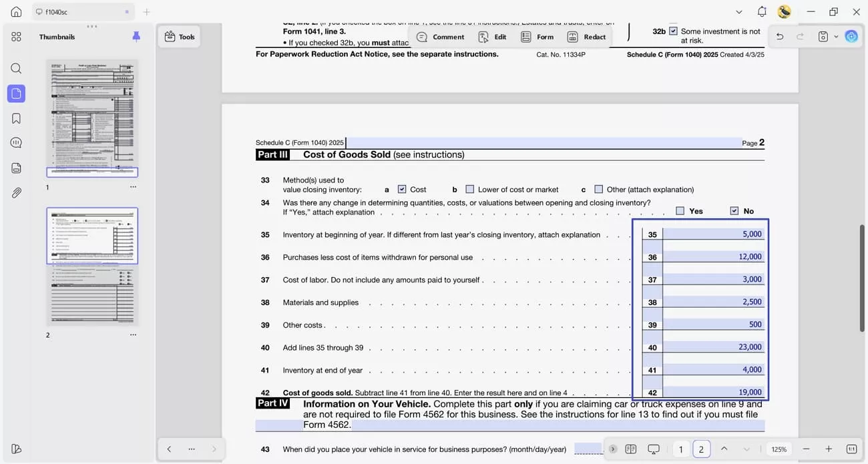The image size is (868, 464).
Task: Click the Form button in toolbar
Action: click(x=537, y=37)
